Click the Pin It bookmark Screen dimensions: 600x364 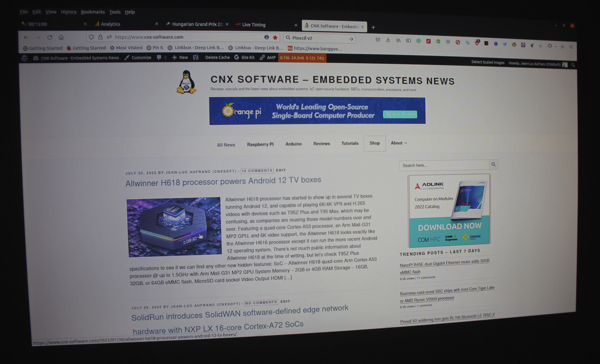click(x=155, y=48)
